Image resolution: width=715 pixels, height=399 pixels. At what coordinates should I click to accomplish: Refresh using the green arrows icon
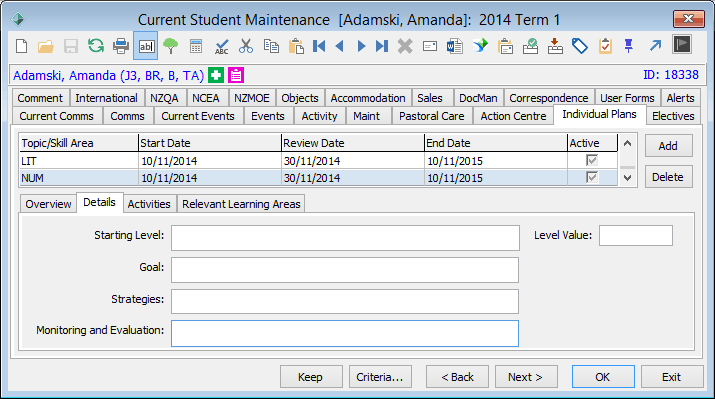pyautogui.click(x=96, y=46)
